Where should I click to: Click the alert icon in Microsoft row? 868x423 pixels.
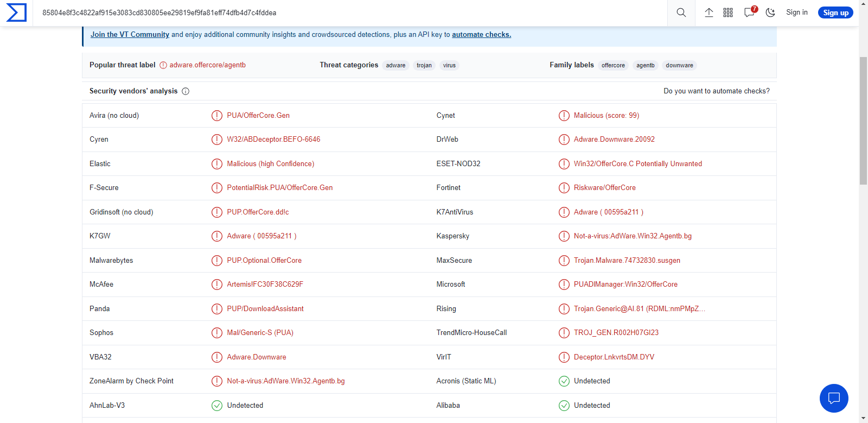click(564, 285)
